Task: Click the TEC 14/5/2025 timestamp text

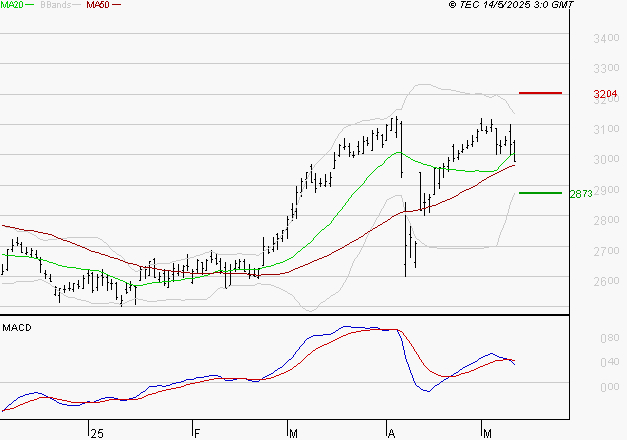Action: pos(511,5)
